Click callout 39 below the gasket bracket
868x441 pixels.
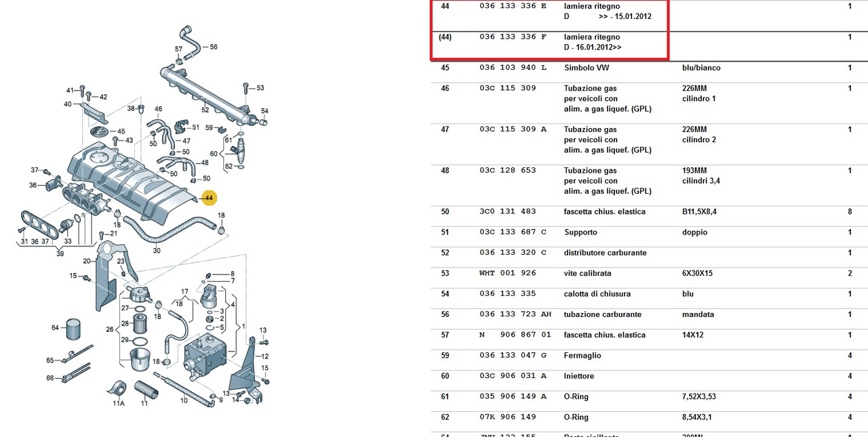60,254
